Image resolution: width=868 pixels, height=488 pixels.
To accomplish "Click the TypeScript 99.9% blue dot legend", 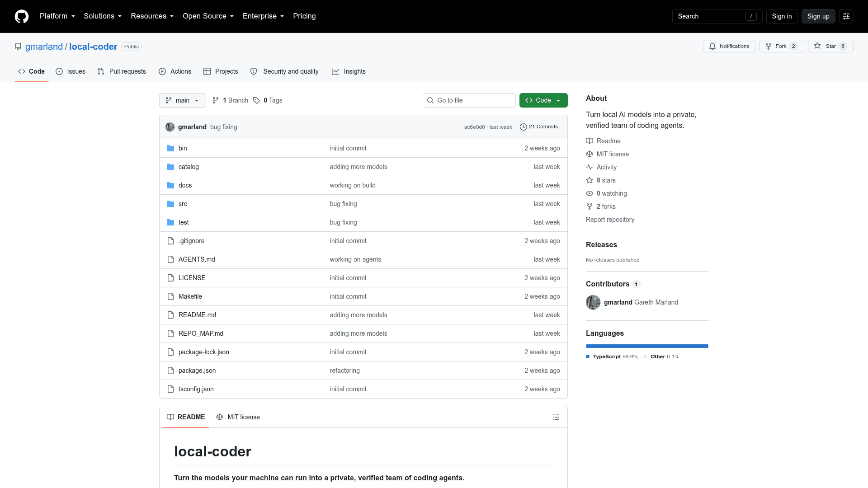I will (x=588, y=357).
